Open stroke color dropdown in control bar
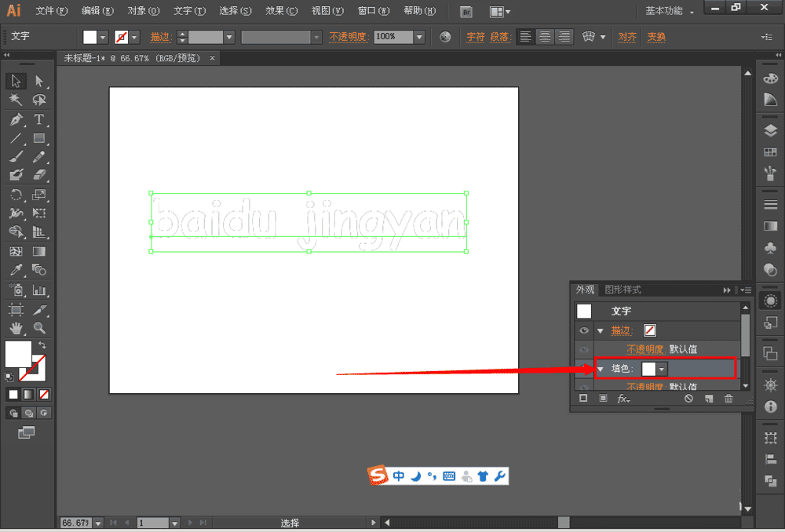Viewport: 785px width, 532px height. pyautogui.click(x=134, y=37)
